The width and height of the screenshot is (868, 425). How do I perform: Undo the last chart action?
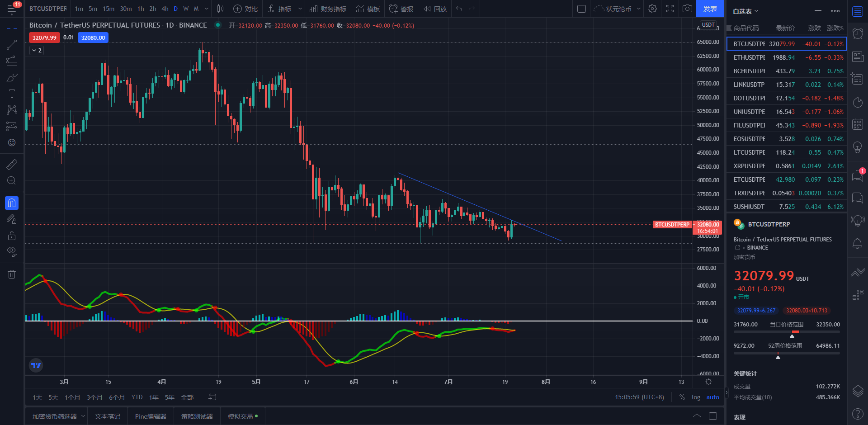point(459,9)
